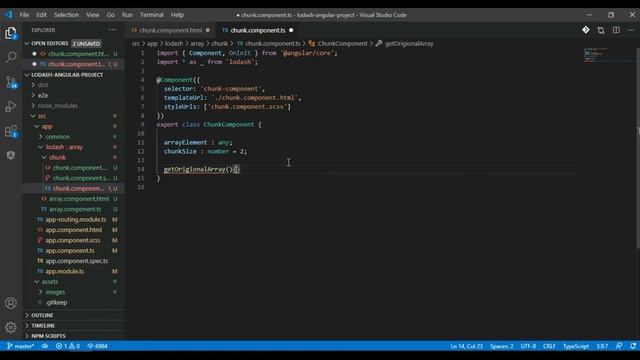Open editor more actions ellipsis
640x360 pixels.
[x=631, y=30]
